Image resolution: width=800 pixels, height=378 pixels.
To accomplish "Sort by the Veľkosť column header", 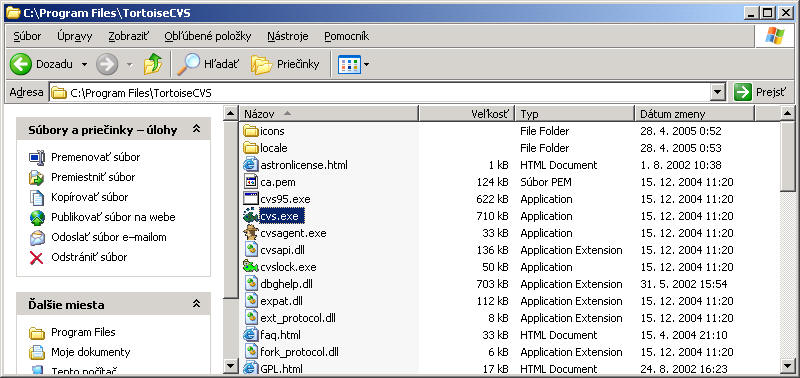I will 466,114.
